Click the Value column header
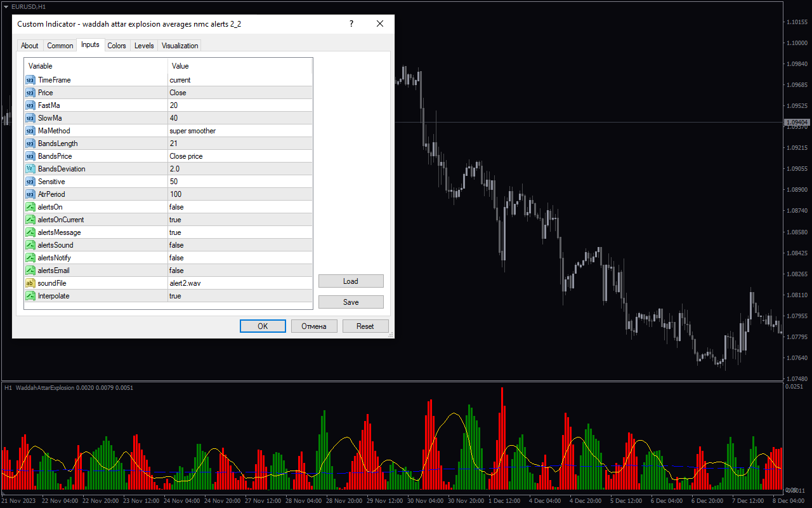Screen dimensions: 812x508 tap(240, 66)
